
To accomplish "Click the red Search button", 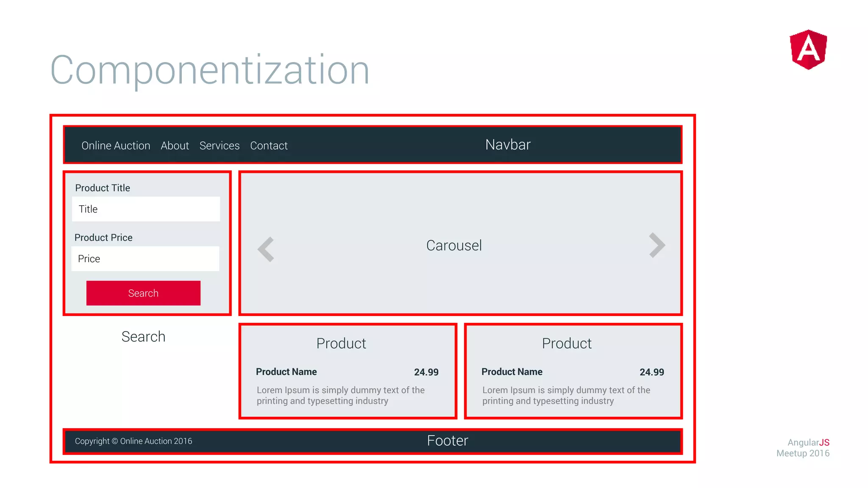I will tap(143, 293).
